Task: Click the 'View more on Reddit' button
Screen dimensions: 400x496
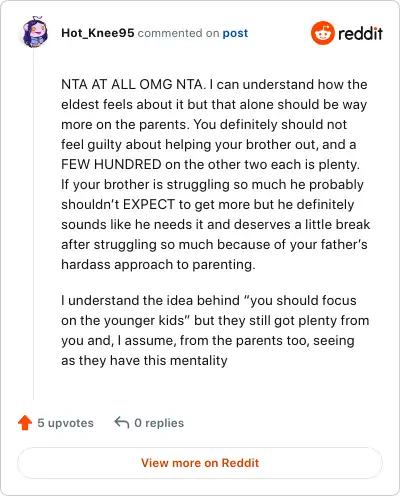Action: pos(200,463)
